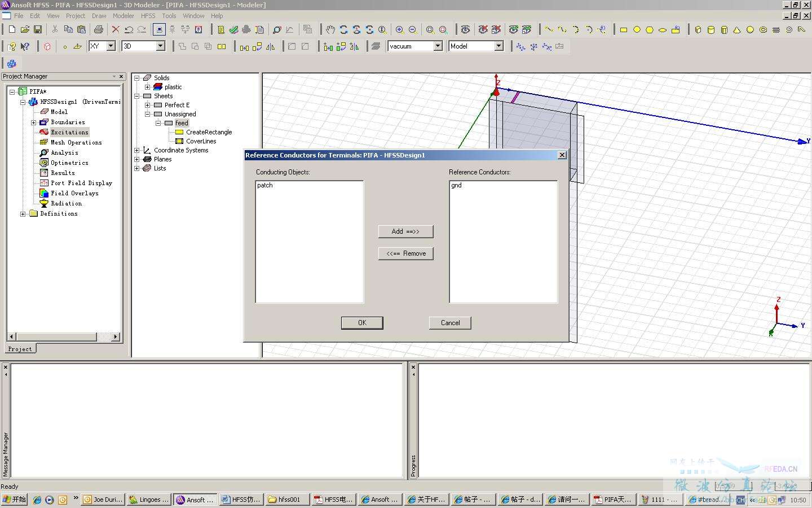Click the Draw spline tool icon
The width and height of the screenshot is (812, 508).
click(x=562, y=29)
